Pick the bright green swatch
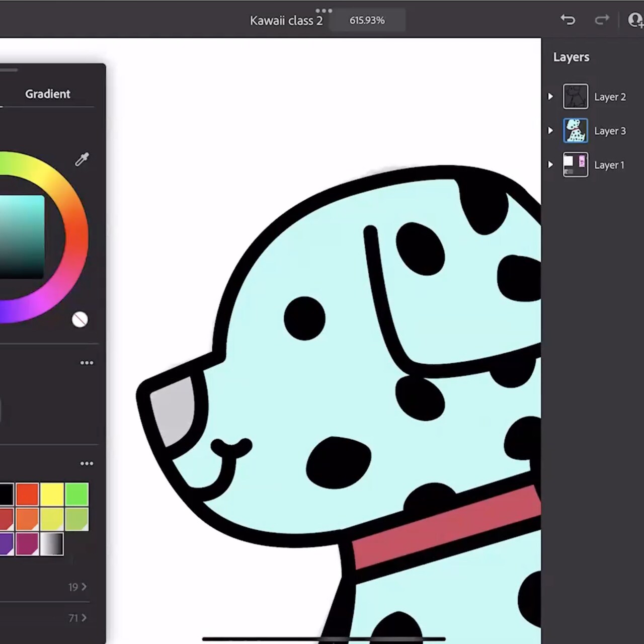Viewport: 644px width, 644px height. point(76,494)
